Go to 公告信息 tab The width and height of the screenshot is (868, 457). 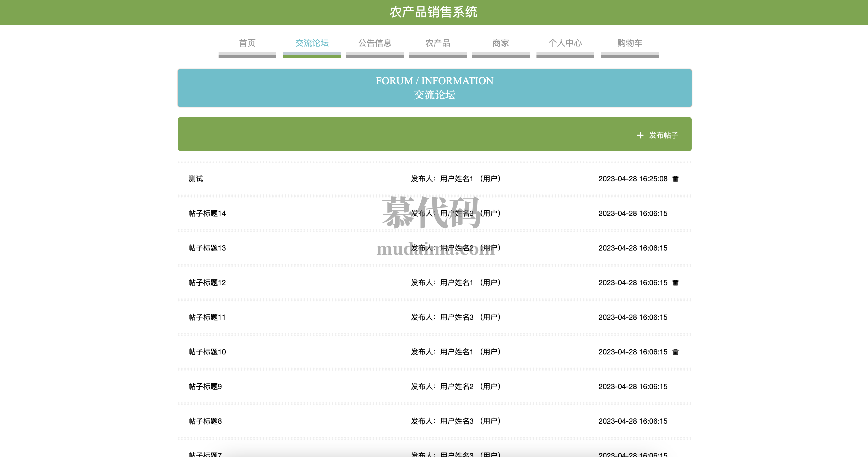click(375, 43)
